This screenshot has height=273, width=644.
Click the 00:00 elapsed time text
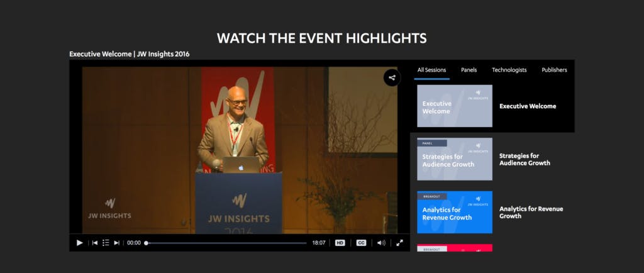(134, 243)
